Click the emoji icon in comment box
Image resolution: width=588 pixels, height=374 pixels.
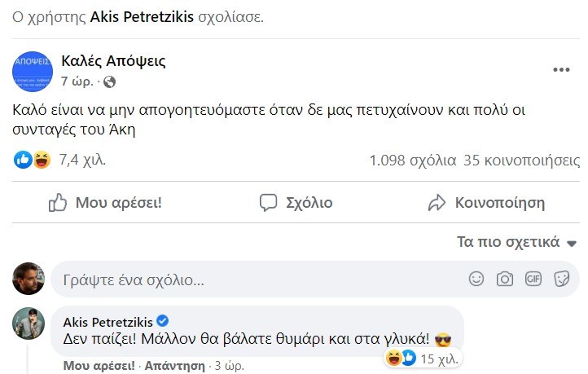point(476,279)
